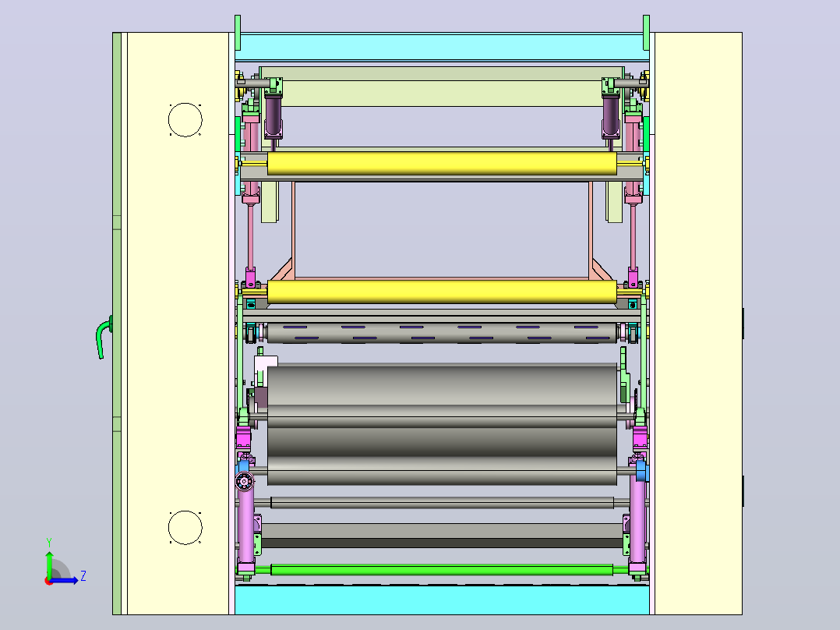Select the thin gray shaft below the drum

442,502
